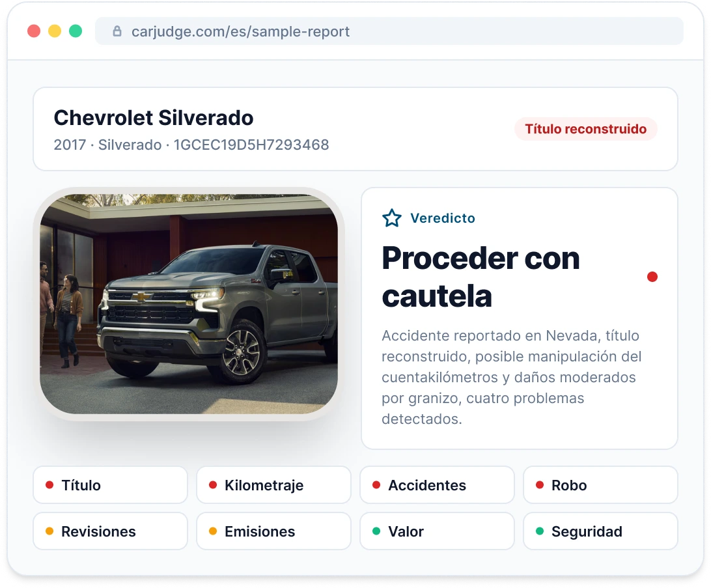711x588 pixels.
Task: Click the Título reconstruido badge
Action: coord(585,129)
